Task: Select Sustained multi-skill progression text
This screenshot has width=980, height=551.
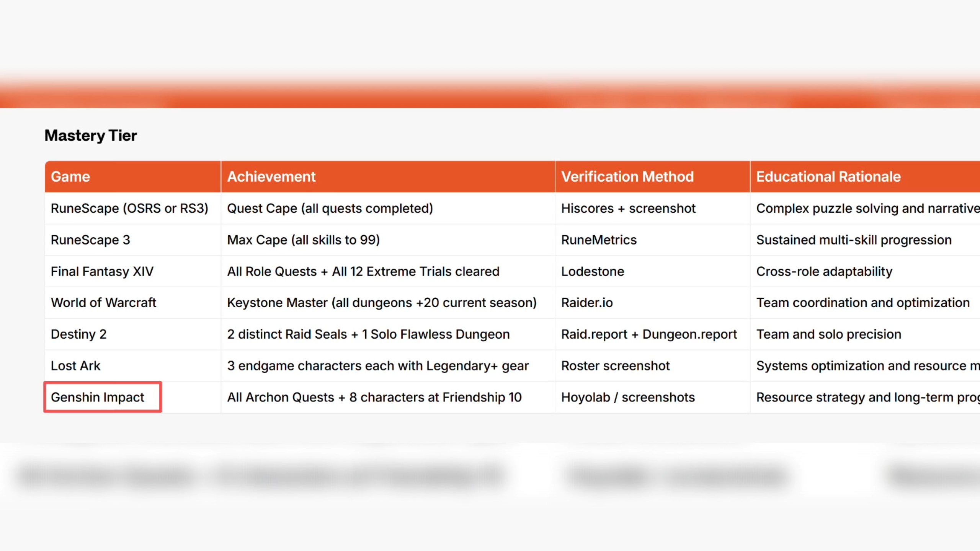Action: 854,240
